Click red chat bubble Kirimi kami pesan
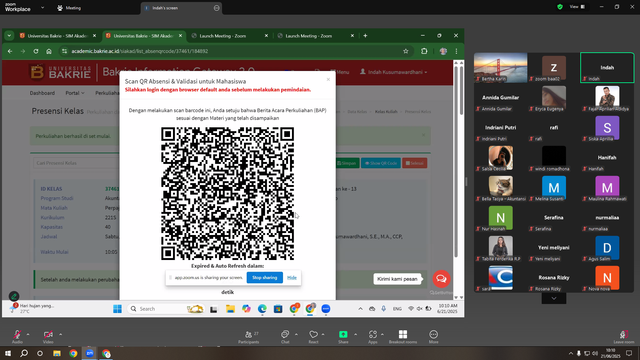Screen dimensions: 640x360 [441, 279]
